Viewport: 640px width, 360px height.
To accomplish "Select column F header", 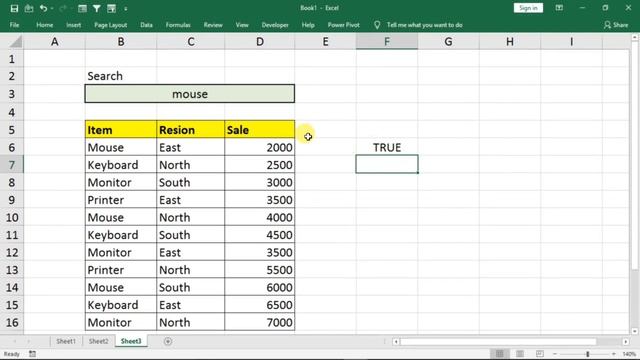I will (387, 42).
